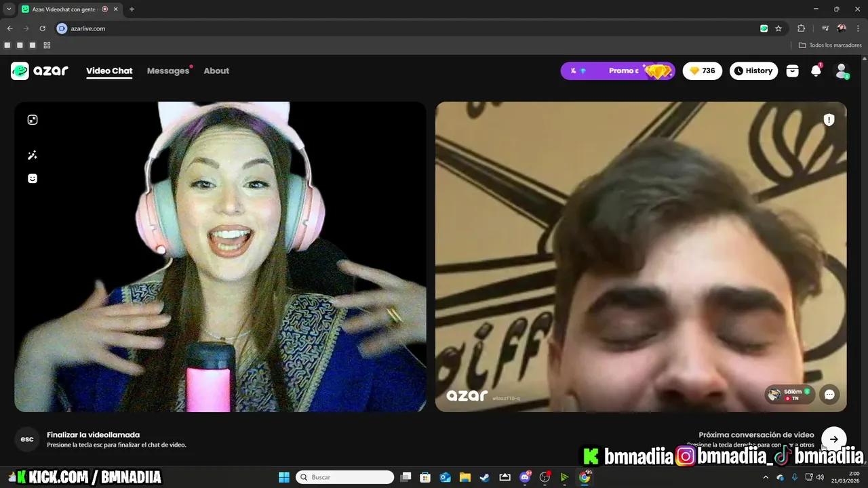The image size is (868, 488).
Task: Toggle picture-in-picture on the local video
Action: point(33,120)
